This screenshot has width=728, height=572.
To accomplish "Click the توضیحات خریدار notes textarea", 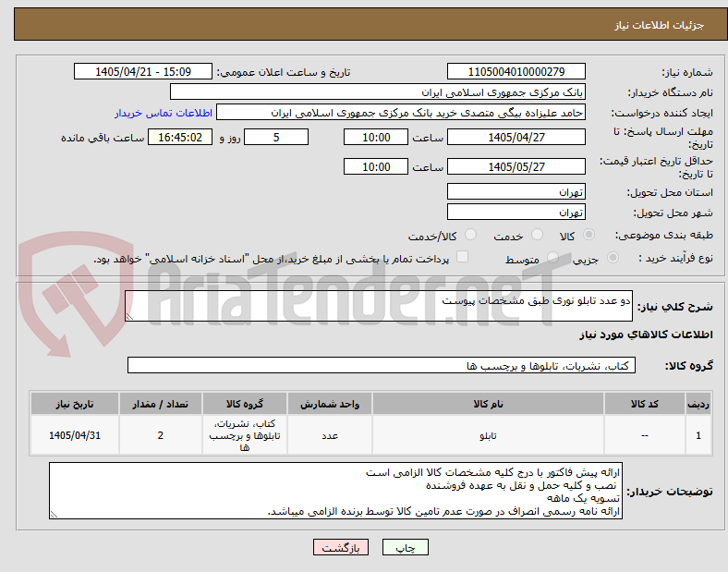I will pos(335,491).
